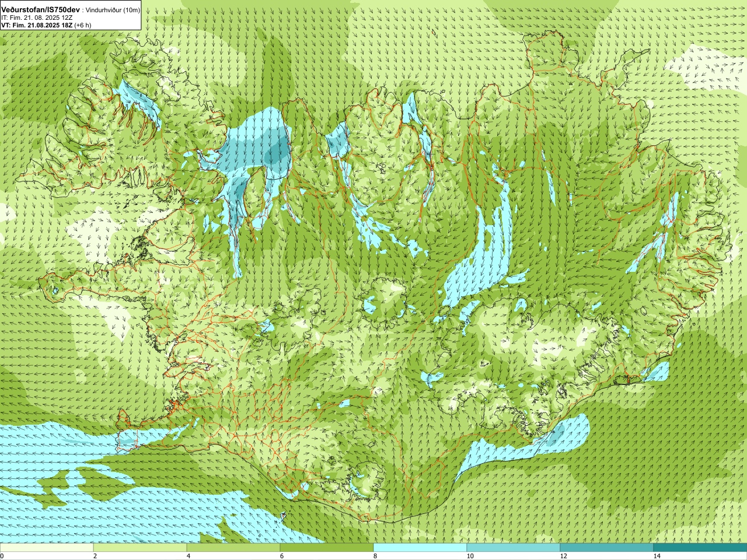Click the 2–4 light green legend segment

[140, 548]
